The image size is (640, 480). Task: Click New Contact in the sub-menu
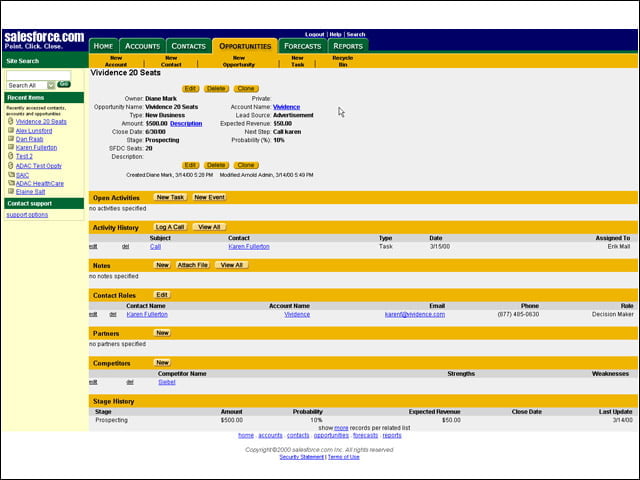171,61
